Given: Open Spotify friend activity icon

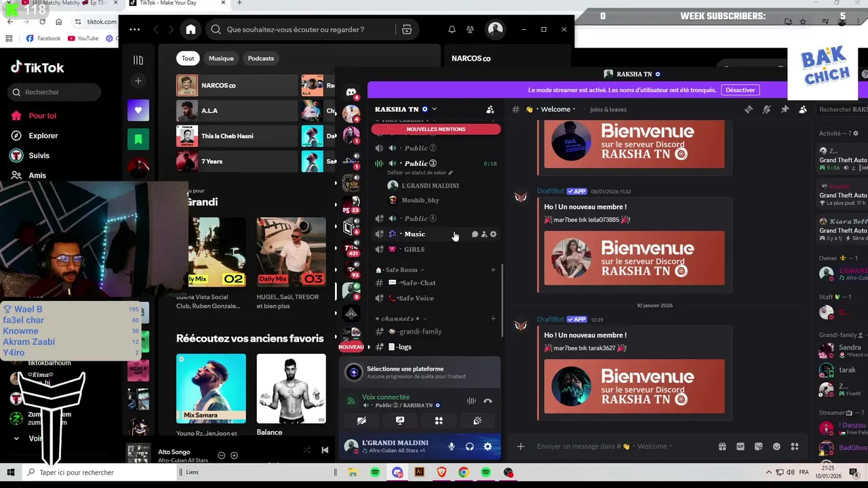Looking at the screenshot, I should coord(470,29).
